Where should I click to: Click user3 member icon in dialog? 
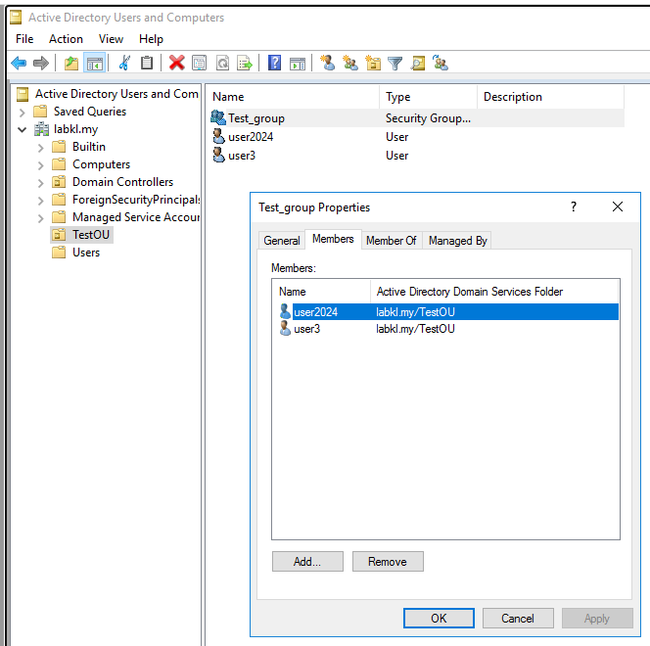click(285, 328)
